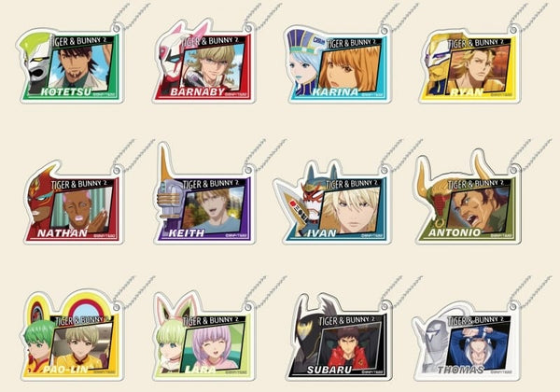Click the metal ring hole on the Keith charm
The image size is (560, 392).
click(248, 168)
